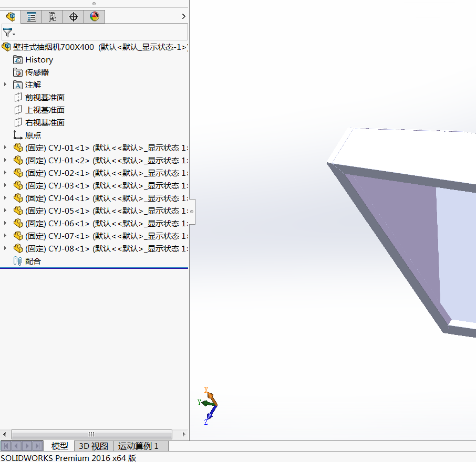
Task: Open the 运动算例 1 tab
Action: click(x=139, y=446)
